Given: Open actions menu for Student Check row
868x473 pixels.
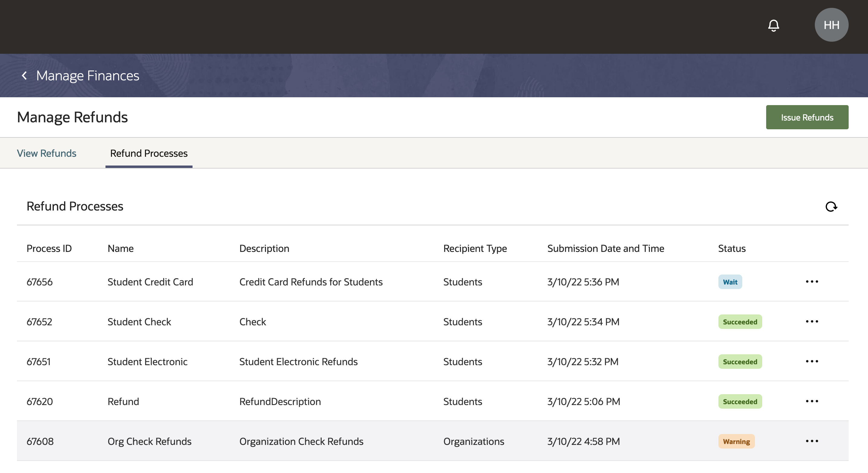Looking at the screenshot, I should pos(812,321).
